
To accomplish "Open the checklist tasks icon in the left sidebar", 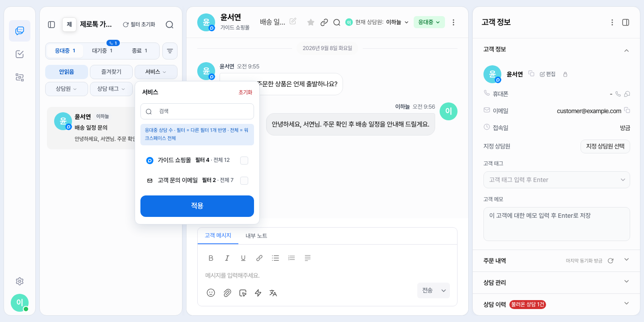I will (20, 54).
